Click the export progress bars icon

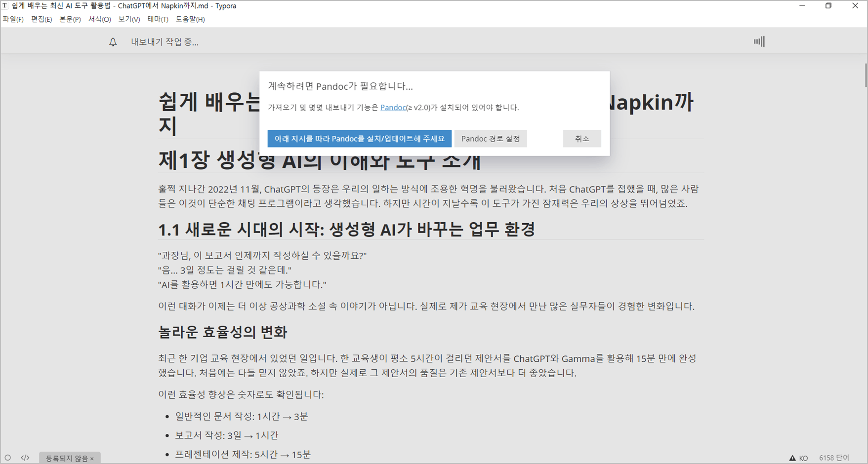click(759, 41)
